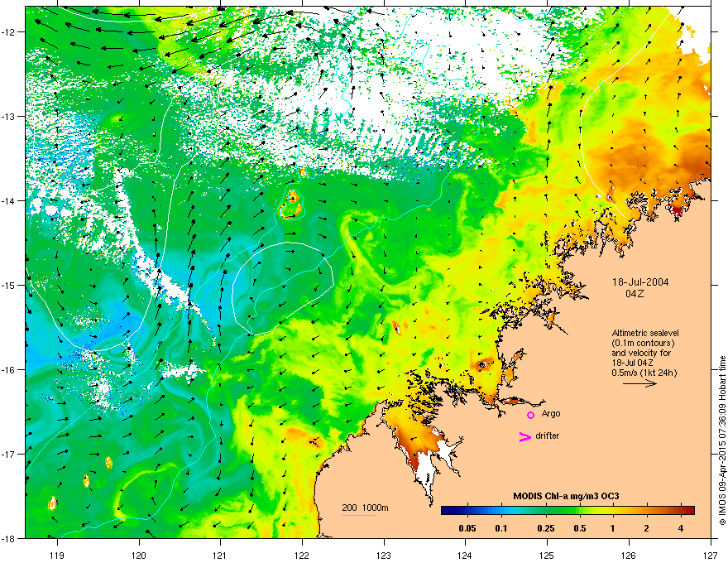Click the '119' longitude axis label
This screenshot has width=728, height=563.
click(x=57, y=555)
